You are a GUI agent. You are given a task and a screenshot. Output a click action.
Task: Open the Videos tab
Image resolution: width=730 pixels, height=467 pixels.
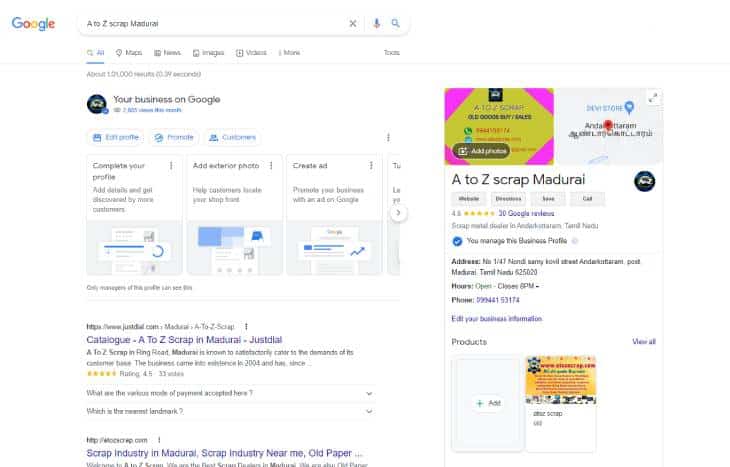tap(251, 53)
